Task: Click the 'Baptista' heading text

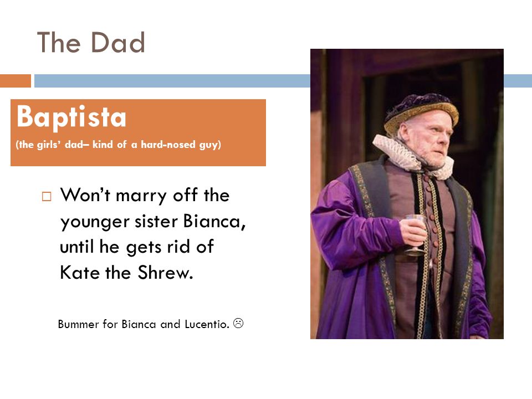Action: coord(71,117)
